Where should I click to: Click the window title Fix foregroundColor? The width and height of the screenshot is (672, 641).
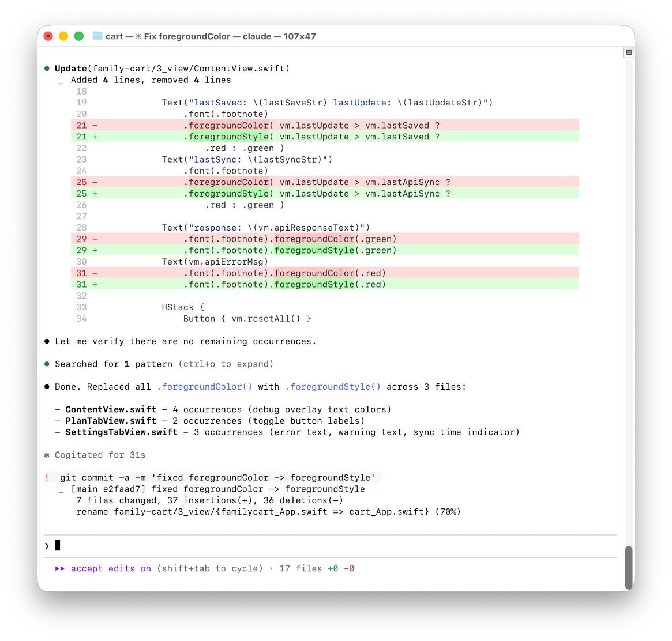(x=183, y=36)
